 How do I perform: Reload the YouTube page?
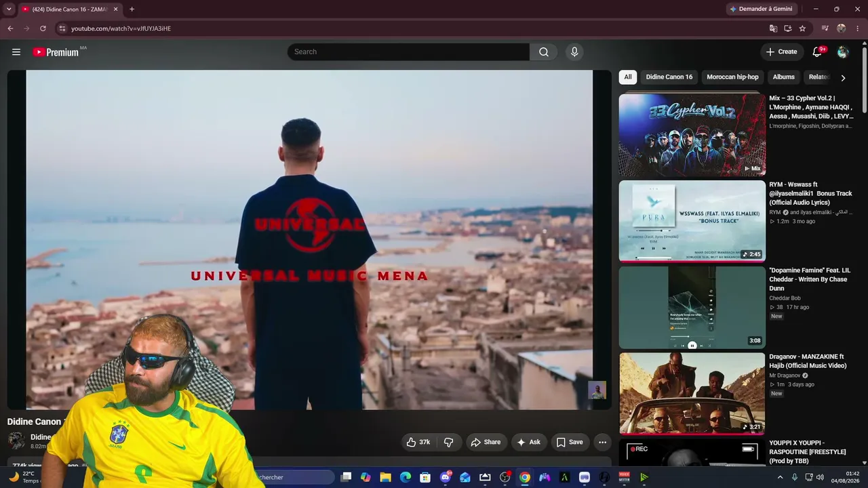point(43,28)
